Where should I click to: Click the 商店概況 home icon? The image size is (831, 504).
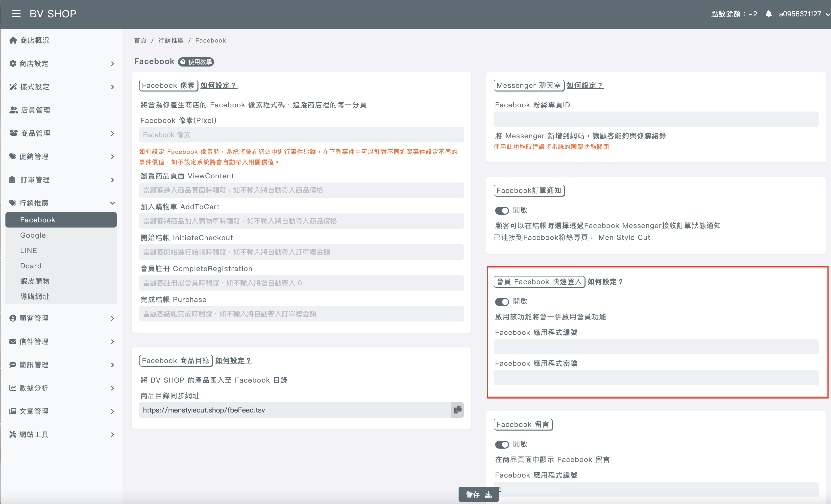point(13,41)
